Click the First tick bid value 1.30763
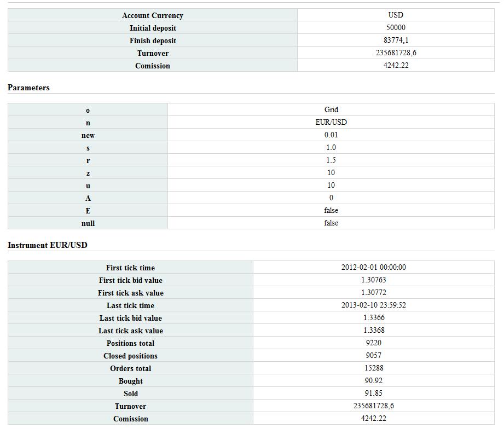 (x=373, y=280)
